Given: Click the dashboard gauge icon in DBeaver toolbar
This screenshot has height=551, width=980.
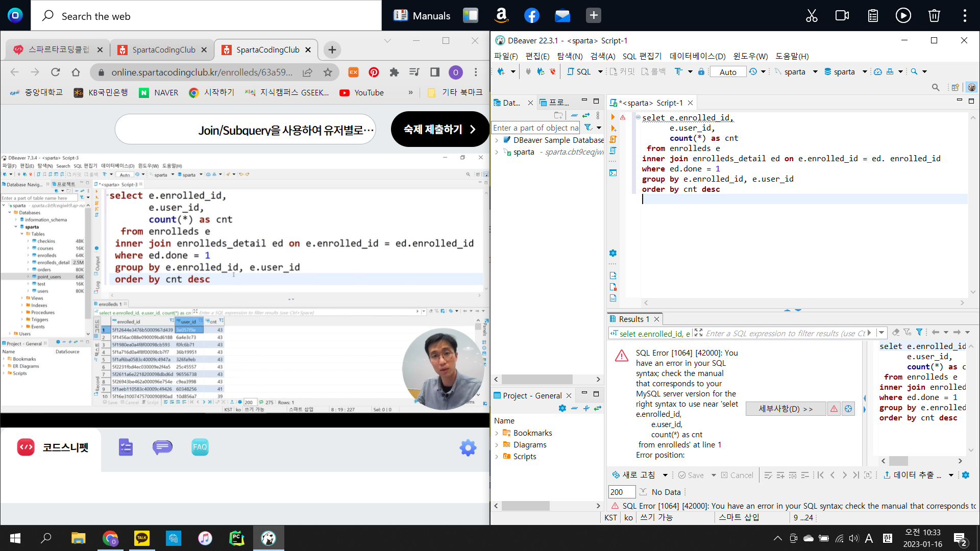Looking at the screenshot, I should pyautogui.click(x=878, y=72).
